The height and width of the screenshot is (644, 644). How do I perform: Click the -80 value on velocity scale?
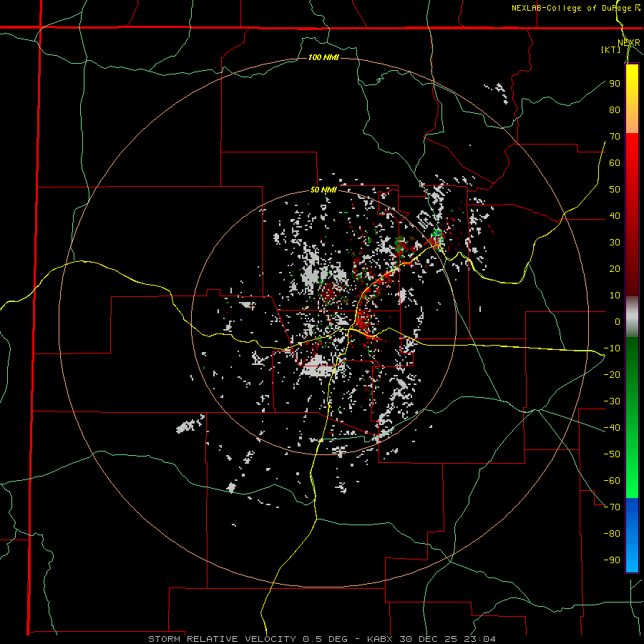point(612,534)
